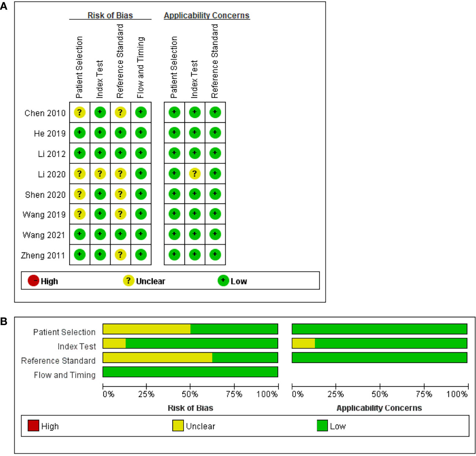Select Wang 2021's Flow and Timing low icon
The width and height of the screenshot is (476, 456).
141,234
